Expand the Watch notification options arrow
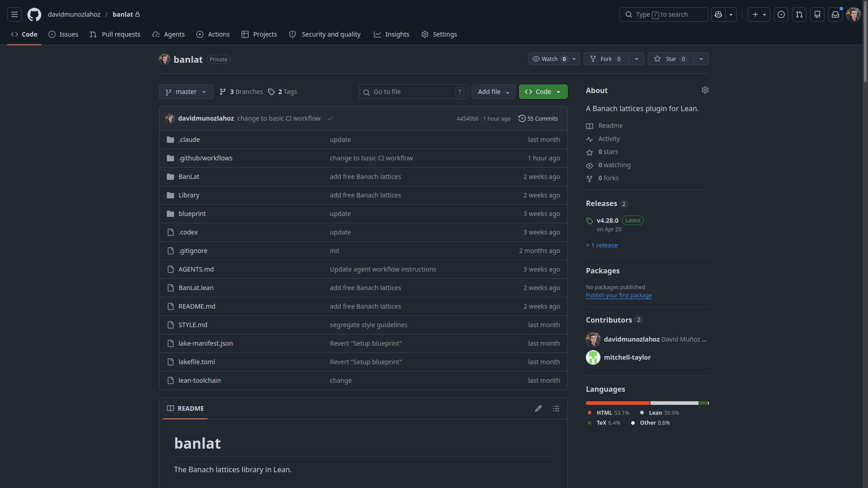This screenshot has width=868, height=488. pyautogui.click(x=574, y=59)
